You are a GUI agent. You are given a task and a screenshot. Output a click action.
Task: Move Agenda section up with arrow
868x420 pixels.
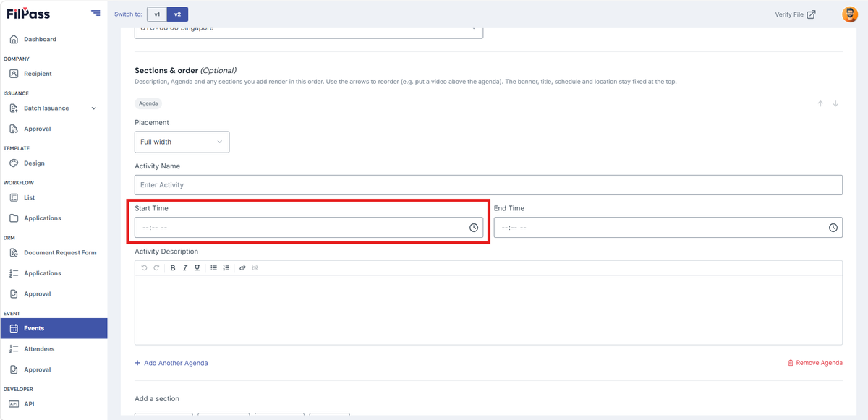(x=820, y=103)
